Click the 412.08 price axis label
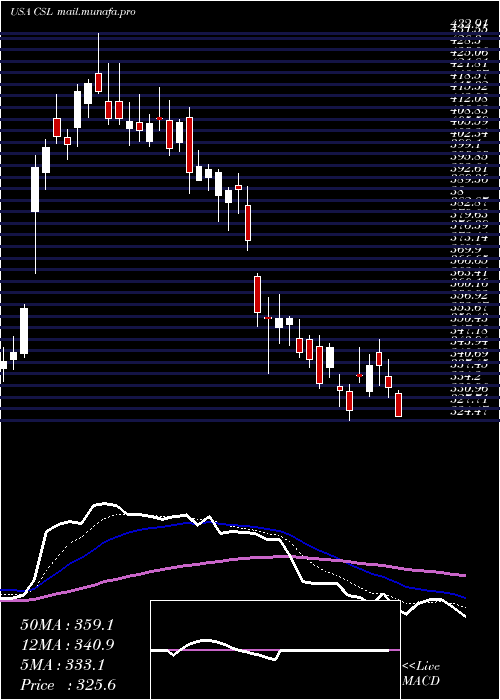The height and width of the screenshot is (700, 500). (468, 99)
